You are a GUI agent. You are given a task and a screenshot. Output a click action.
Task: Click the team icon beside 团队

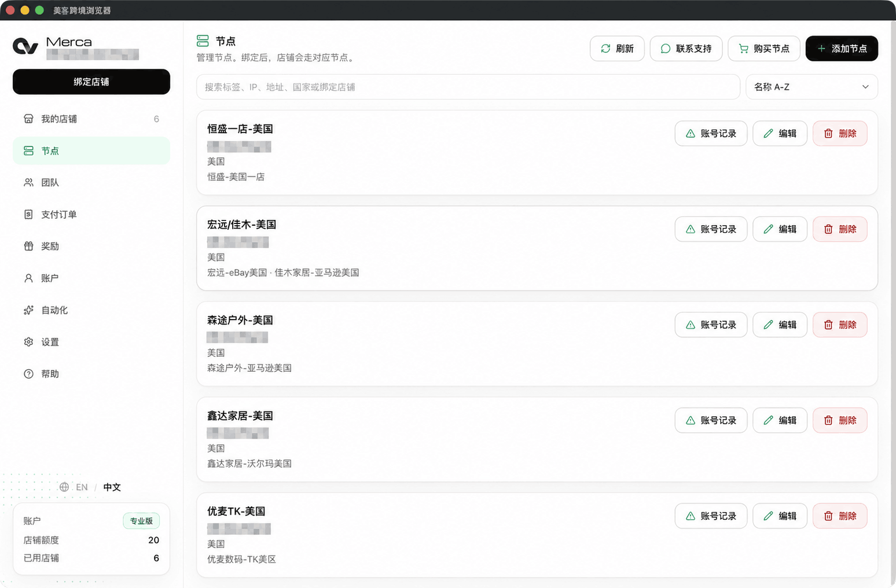(x=28, y=182)
